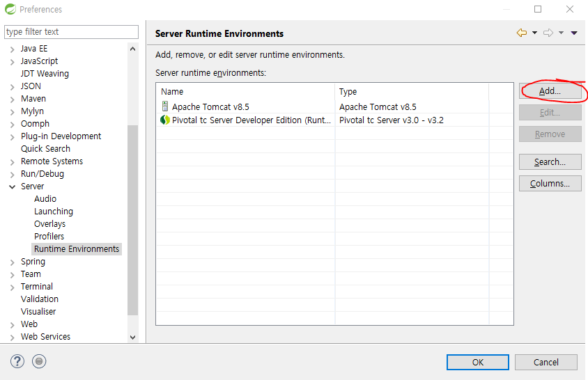Click the tree scrollbar down arrow
The width and height of the screenshot is (588, 380).
point(133,338)
